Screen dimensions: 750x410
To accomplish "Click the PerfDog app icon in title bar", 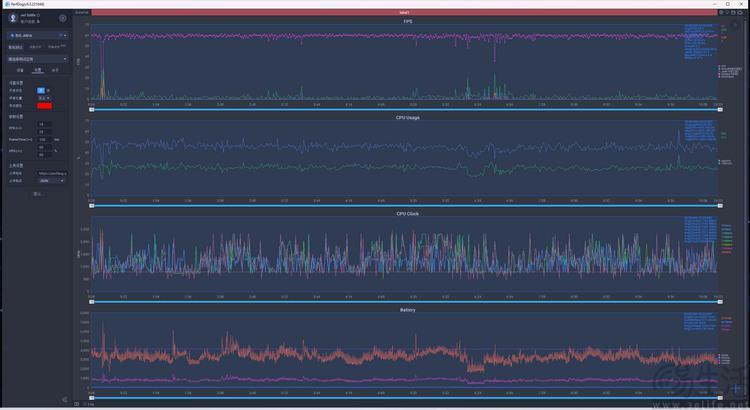I will [5, 4].
